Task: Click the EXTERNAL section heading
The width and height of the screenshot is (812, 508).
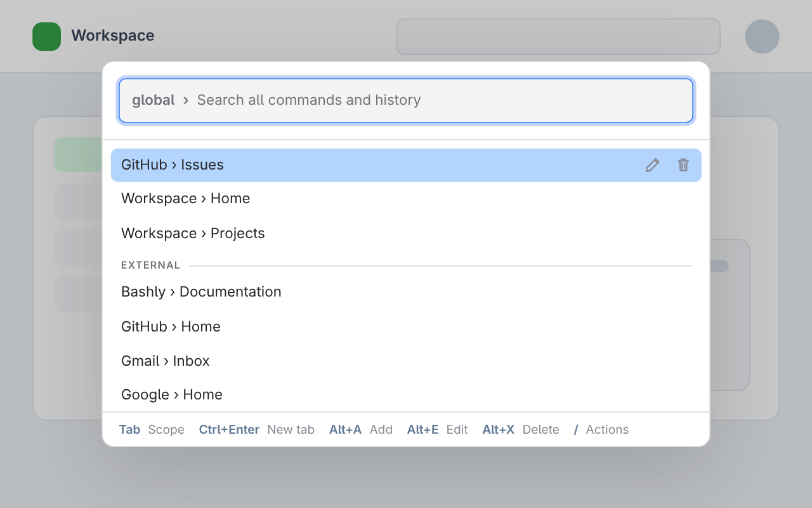Action: tap(151, 265)
